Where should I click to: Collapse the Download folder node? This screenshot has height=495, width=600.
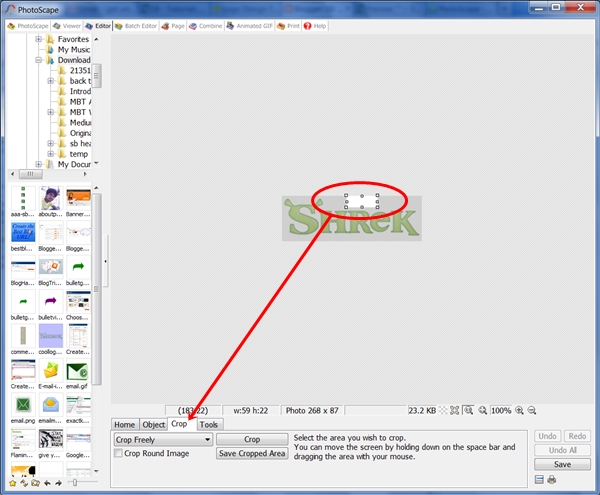tap(38, 60)
